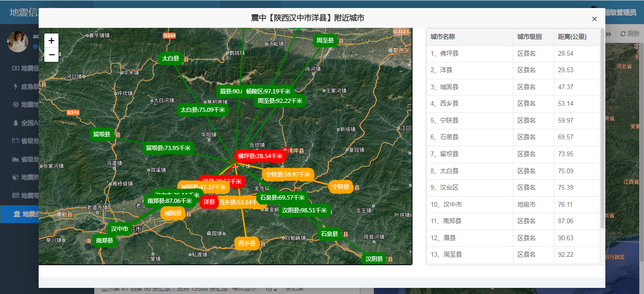
Task: Select table row 7、留坝县
Action: tap(513, 154)
